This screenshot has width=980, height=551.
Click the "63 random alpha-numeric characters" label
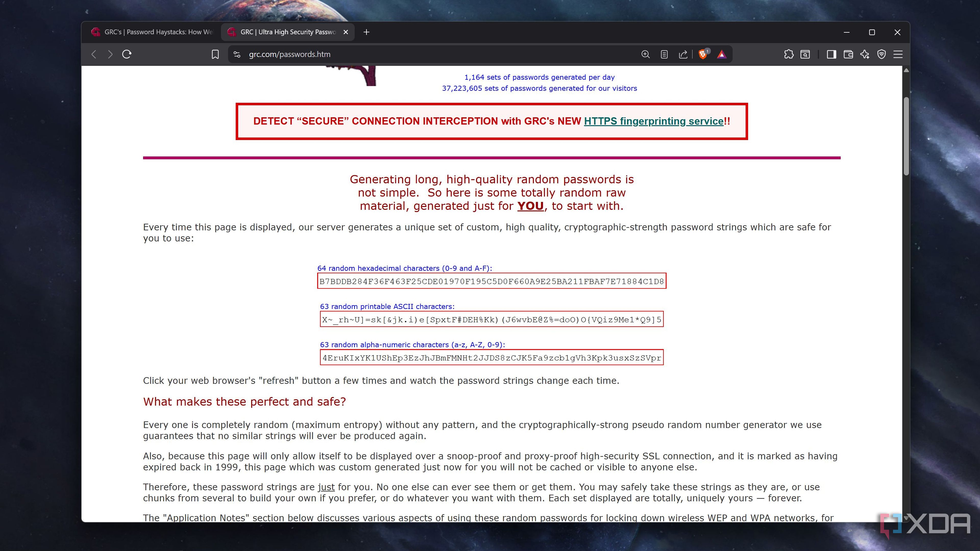[x=412, y=345]
